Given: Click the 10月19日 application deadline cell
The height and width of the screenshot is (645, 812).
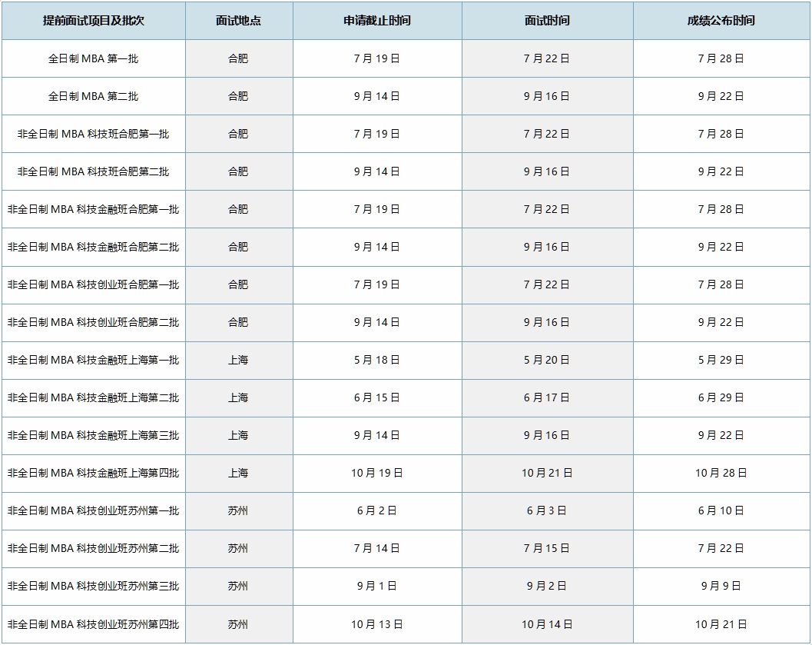Looking at the screenshot, I should (x=377, y=473).
